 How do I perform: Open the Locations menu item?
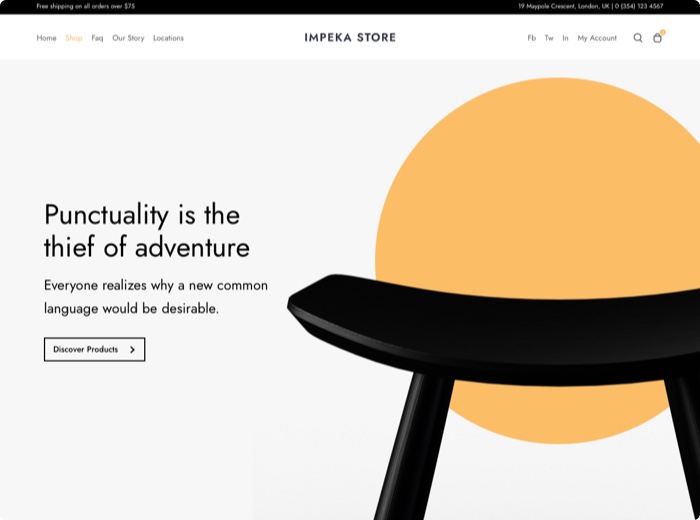(x=168, y=38)
